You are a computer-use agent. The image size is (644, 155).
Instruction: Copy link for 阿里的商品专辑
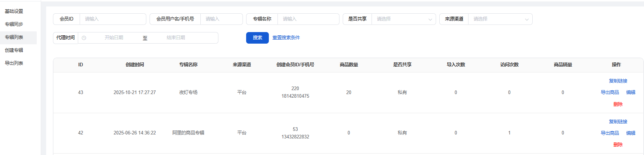click(618, 121)
